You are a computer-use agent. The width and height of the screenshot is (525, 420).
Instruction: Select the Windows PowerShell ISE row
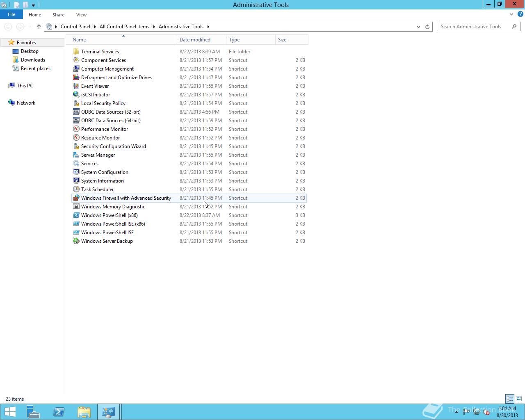(189, 233)
